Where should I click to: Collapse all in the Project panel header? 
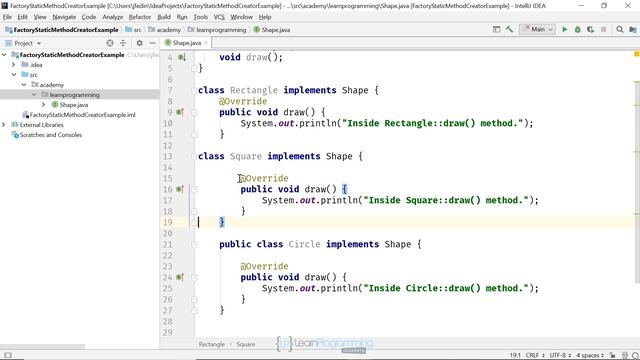point(123,43)
